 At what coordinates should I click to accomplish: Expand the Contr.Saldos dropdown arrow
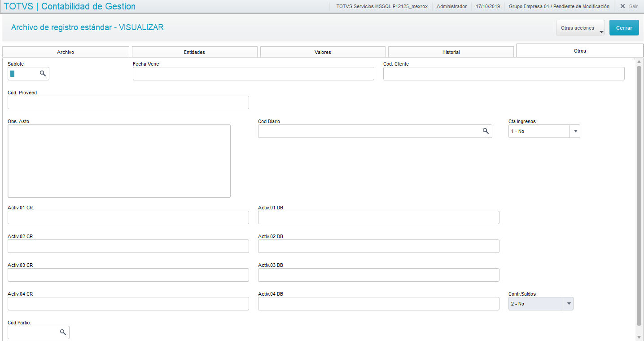(x=568, y=304)
